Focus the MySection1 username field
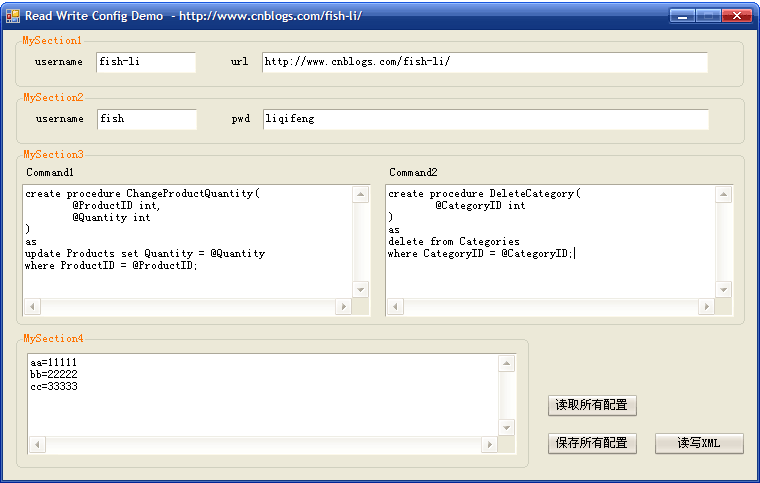The width and height of the screenshot is (760, 483). pos(146,62)
